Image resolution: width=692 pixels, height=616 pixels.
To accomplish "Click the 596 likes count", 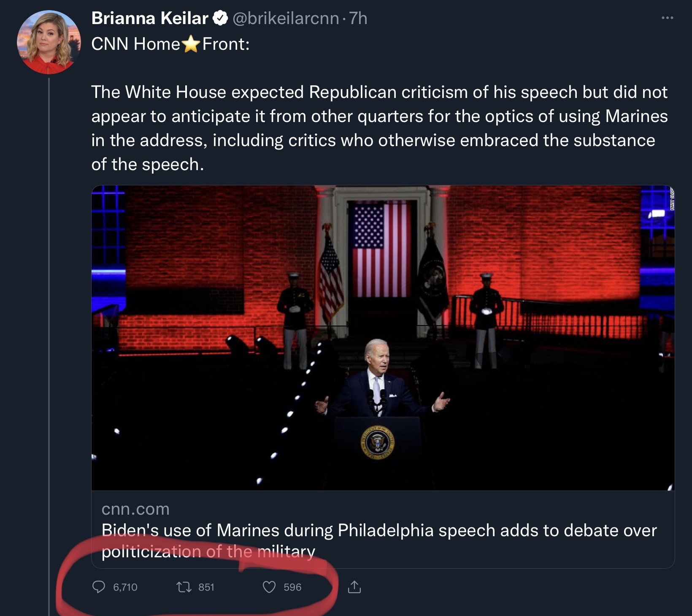I will pyautogui.click(x=292, y=587).
